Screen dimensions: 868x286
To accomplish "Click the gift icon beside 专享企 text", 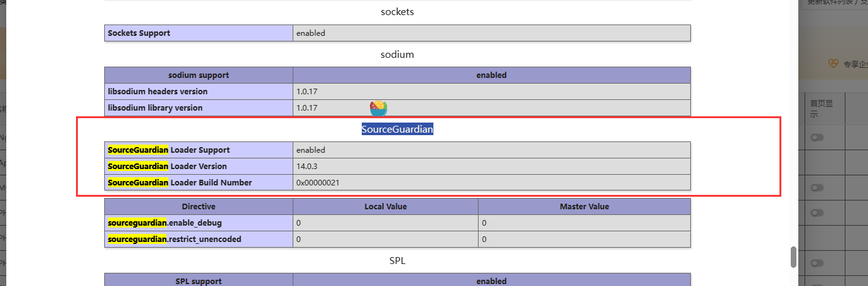I will point(833,63).
